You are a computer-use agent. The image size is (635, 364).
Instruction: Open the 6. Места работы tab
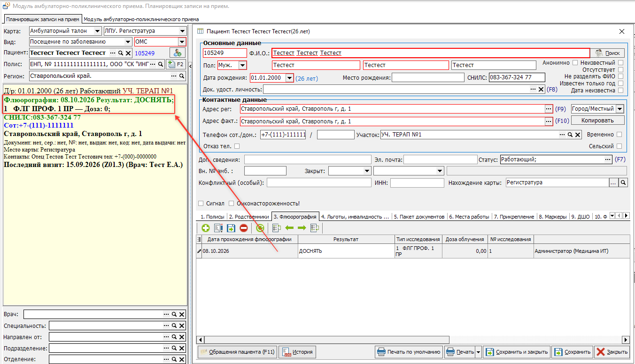470,217
